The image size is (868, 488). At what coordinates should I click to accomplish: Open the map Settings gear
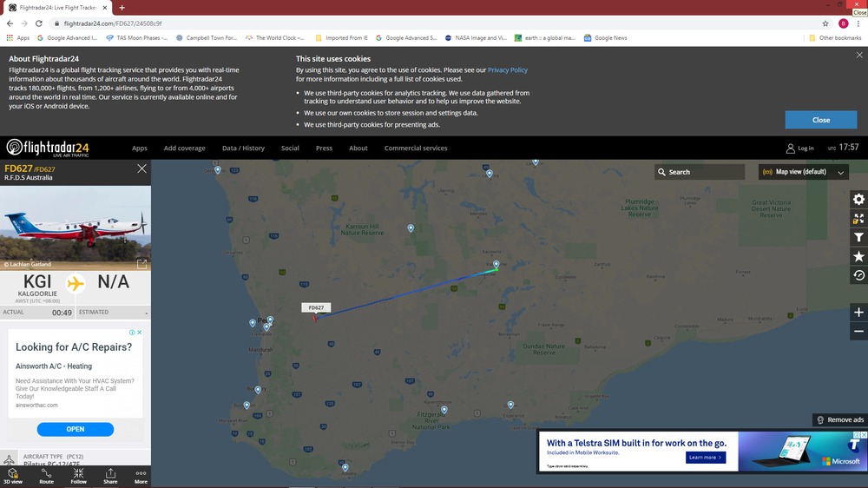click(x=858, y=200)
